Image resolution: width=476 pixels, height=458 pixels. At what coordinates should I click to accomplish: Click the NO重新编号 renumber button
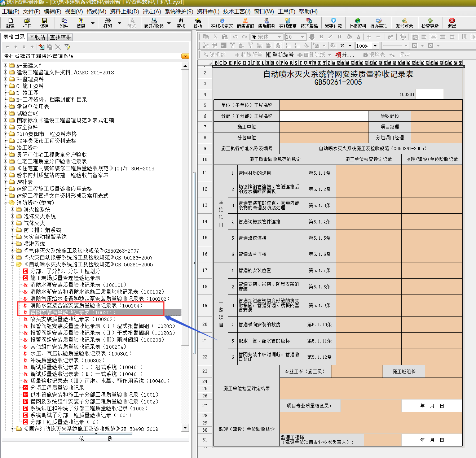280,54
